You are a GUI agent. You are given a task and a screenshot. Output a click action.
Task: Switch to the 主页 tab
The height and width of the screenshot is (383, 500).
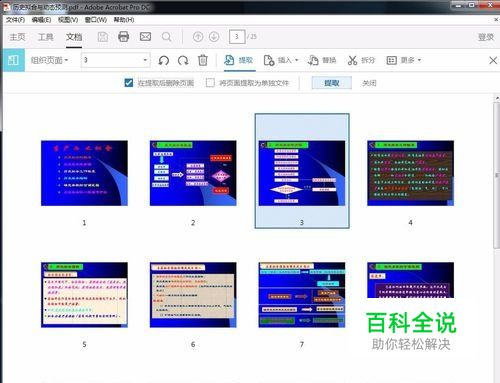pyautogui.click(x=17, y=37)
